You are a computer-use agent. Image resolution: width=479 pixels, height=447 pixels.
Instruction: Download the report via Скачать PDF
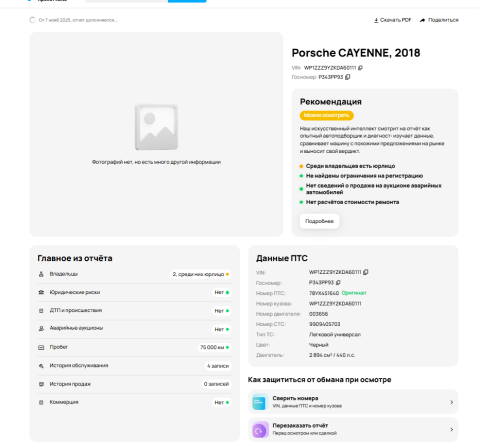click(x=392, y=20)
